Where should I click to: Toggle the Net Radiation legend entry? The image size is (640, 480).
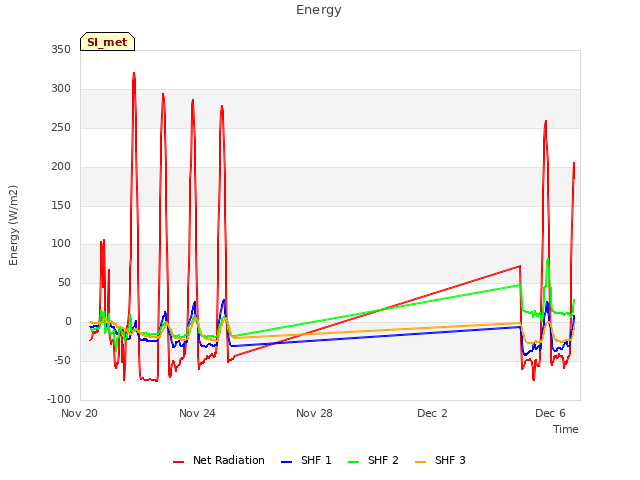(x=219, y=460)
